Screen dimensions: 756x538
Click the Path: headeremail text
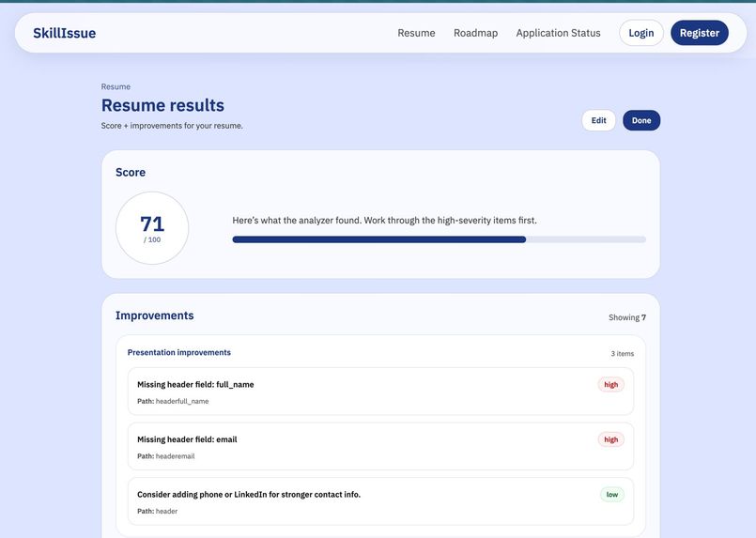point(166,456)
